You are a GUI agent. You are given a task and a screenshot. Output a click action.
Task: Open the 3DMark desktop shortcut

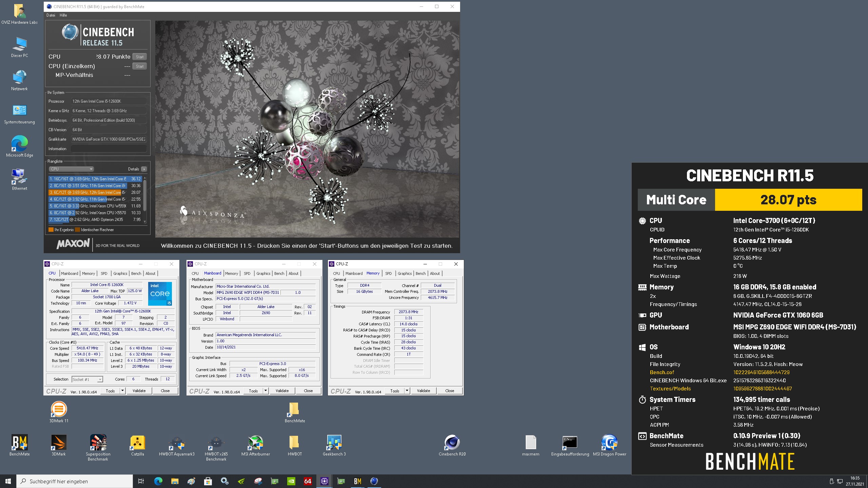pos(59,445)
